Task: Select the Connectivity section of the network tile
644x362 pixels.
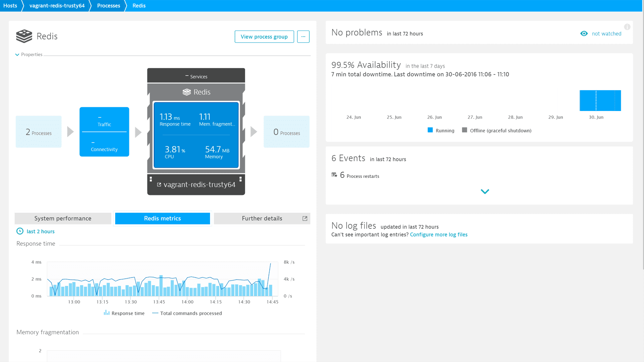Action: click(x=104, y=145)
